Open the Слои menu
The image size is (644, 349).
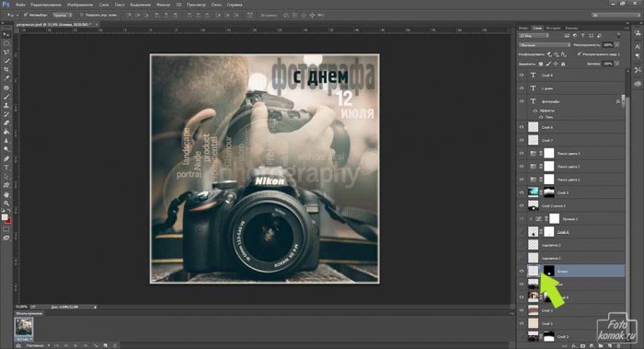[x=104, y=5]
